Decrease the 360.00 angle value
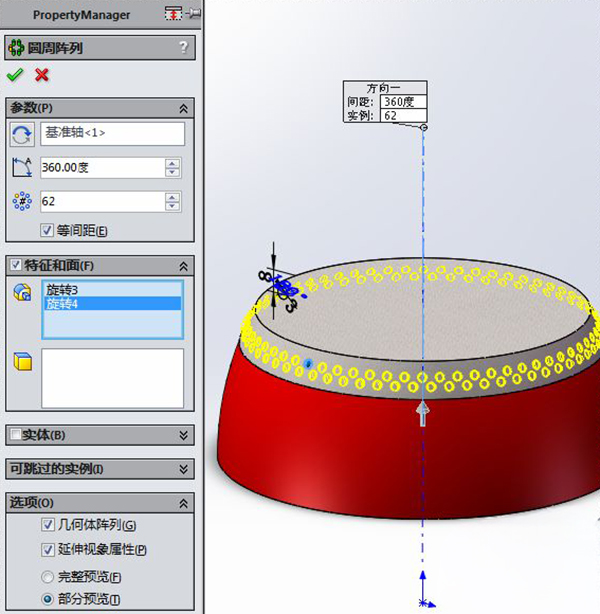Image resolution: width=600 pixels, height=614 pixels. tap(172, 172)
